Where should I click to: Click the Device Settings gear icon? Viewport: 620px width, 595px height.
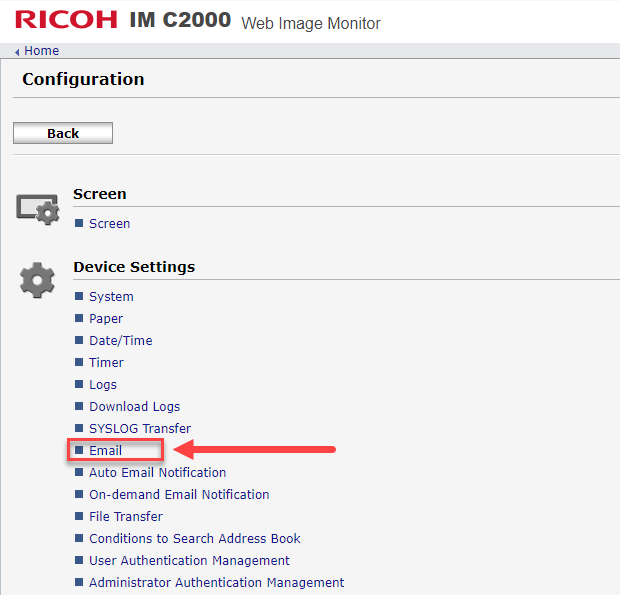coord(37,280)
